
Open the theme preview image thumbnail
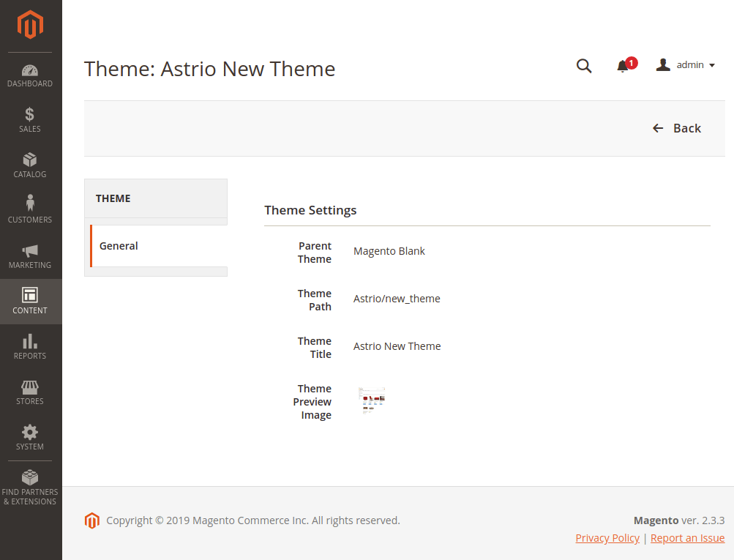(372, 400)
